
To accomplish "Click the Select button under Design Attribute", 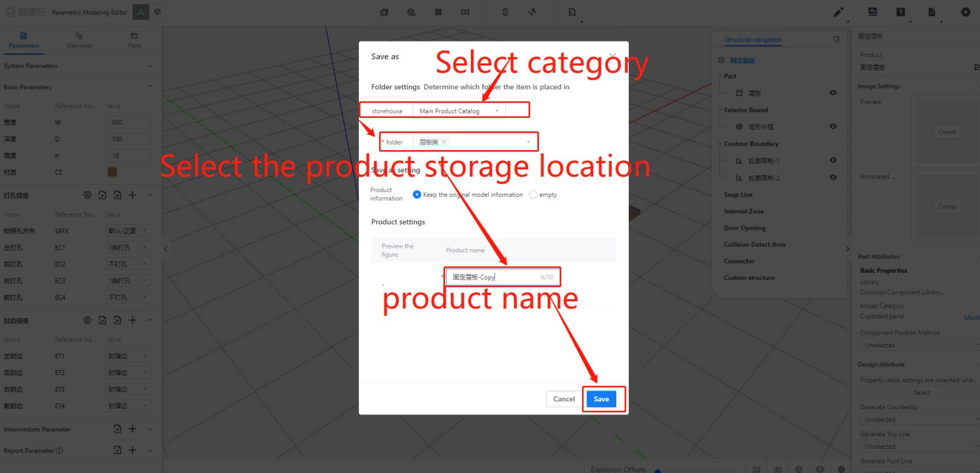I will point(922,392).
